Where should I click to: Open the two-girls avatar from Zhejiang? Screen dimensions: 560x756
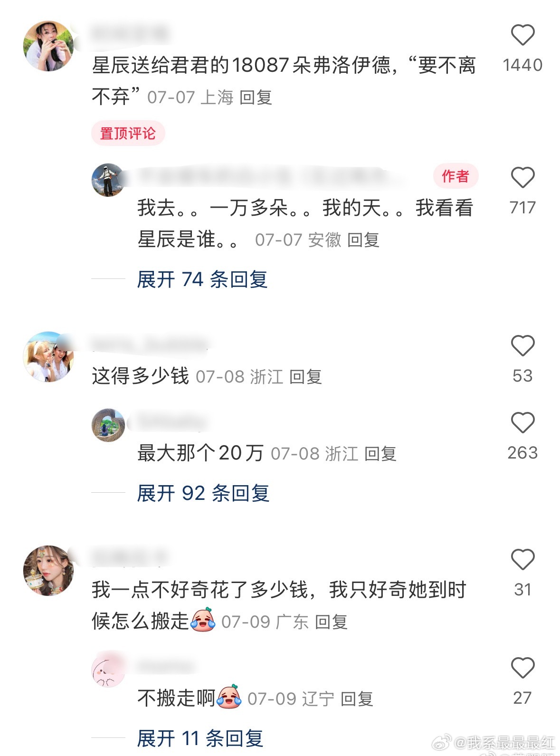48,357
